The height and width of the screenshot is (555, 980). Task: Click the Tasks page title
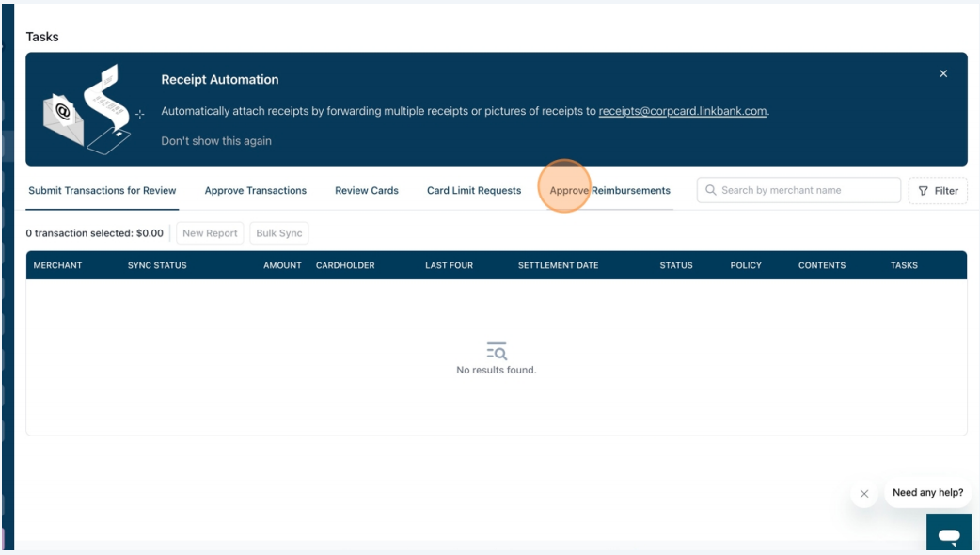coord(42,37)
